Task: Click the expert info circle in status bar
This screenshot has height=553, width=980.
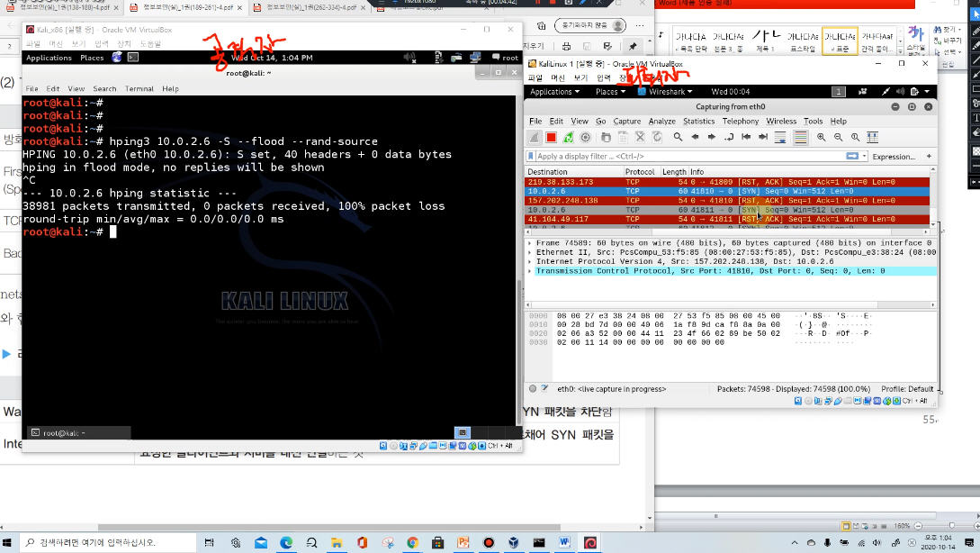Action: [533, 389]
